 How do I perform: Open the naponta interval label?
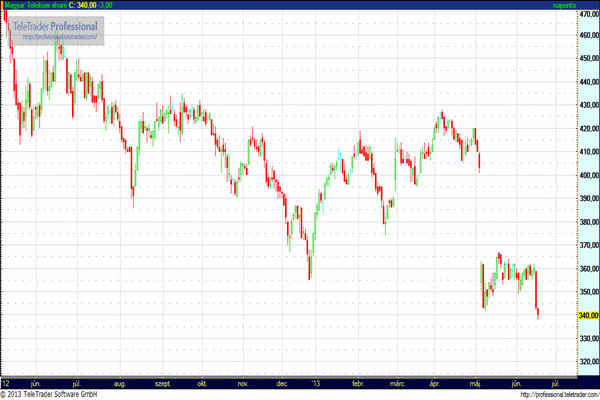click(x=564, y=5)
